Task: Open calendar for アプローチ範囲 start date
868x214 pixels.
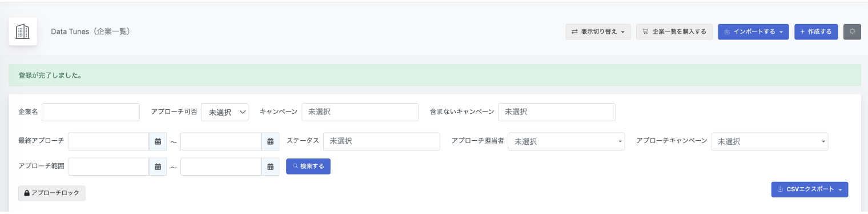Action: coord(158,167)
